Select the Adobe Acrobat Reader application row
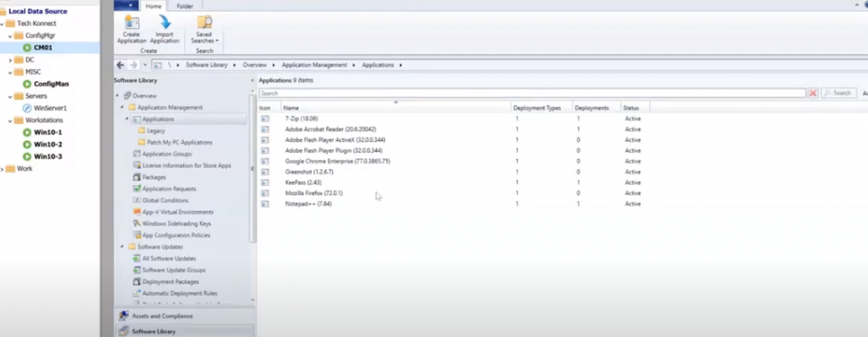868x337 pixels. pyautogui.click(x=454, y=129)
